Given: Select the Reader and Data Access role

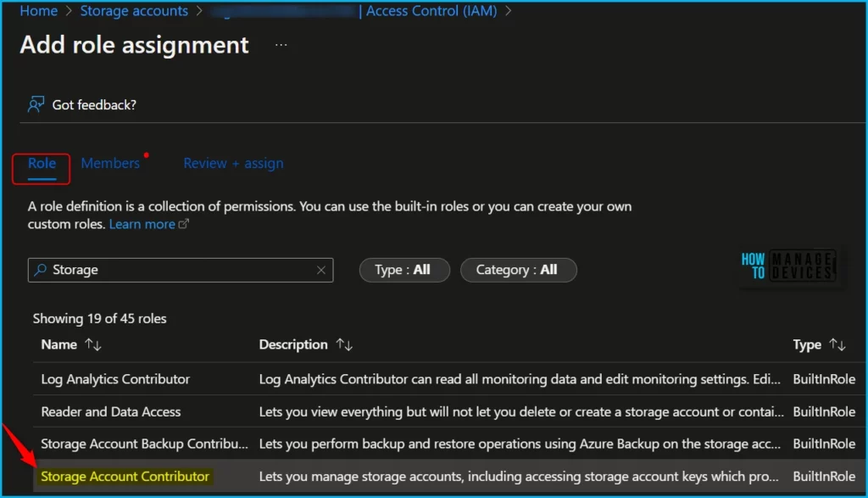Looking at the screenshot, I should tap(111, 411).
